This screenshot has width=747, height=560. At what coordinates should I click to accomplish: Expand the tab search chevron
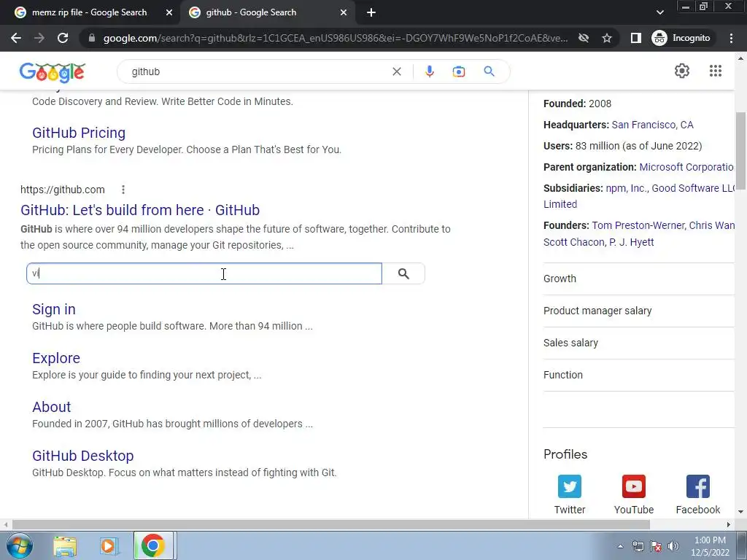(659, 12)
